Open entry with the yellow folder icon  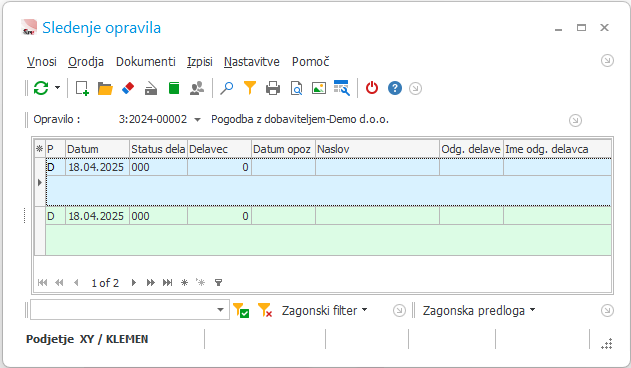tap(105, 88)
